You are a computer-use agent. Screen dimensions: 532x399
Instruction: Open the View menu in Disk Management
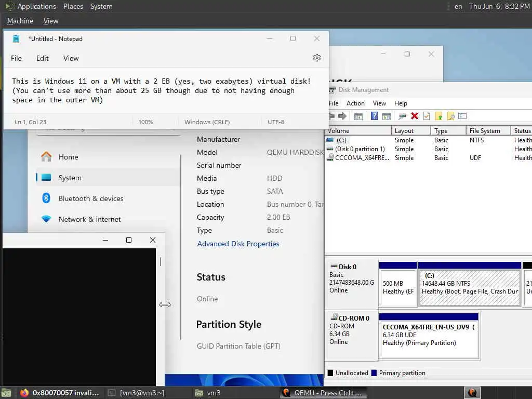tap(379, 103)
